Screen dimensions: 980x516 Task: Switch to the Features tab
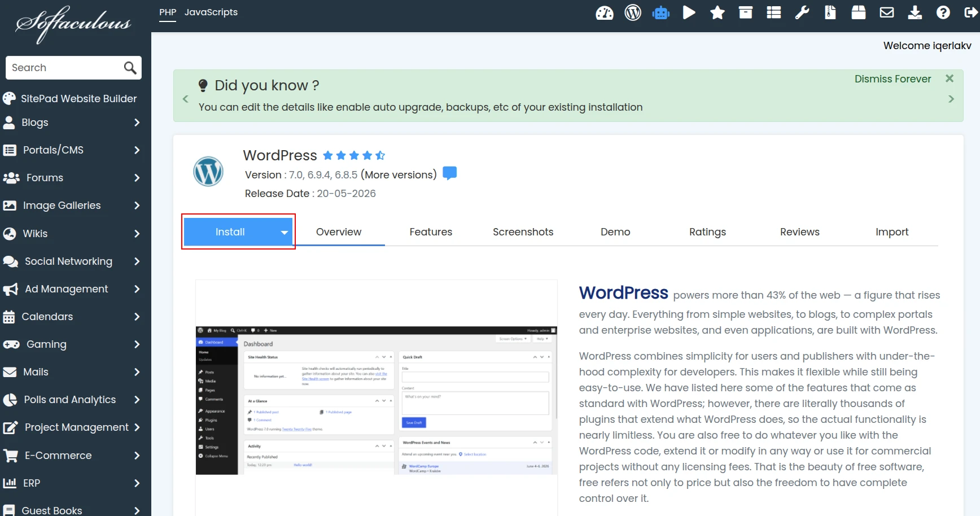point(431,232)
